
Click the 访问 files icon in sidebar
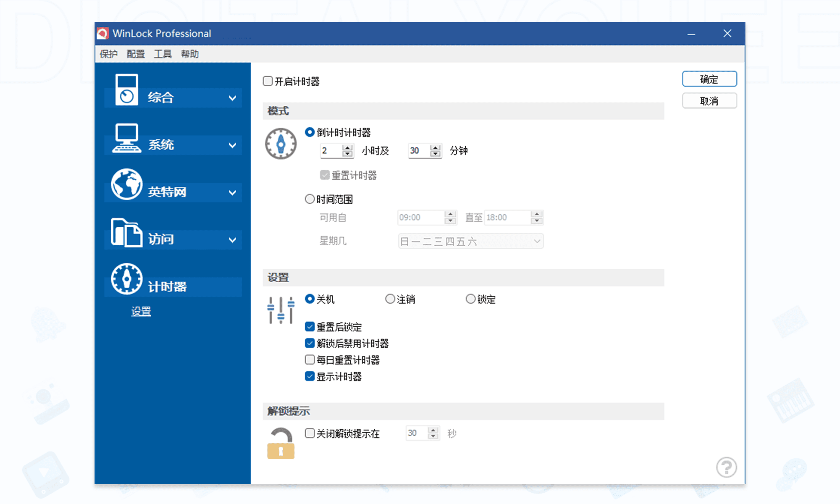pos(126,232)
